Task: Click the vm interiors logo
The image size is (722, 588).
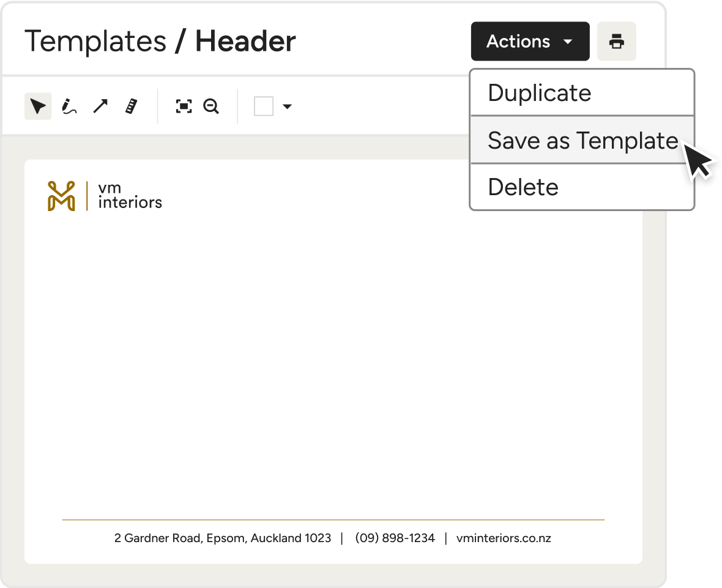Action: point(105,196)
